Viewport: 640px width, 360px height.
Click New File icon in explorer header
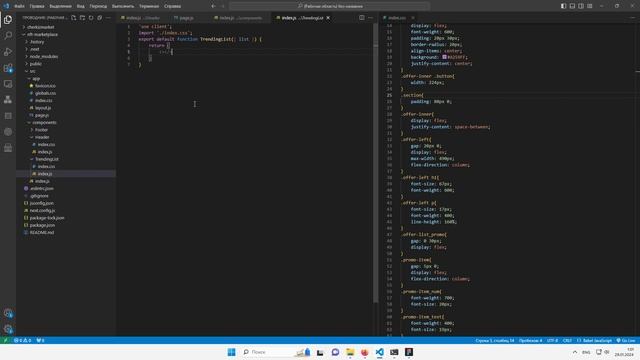click(x=73, y=18)
